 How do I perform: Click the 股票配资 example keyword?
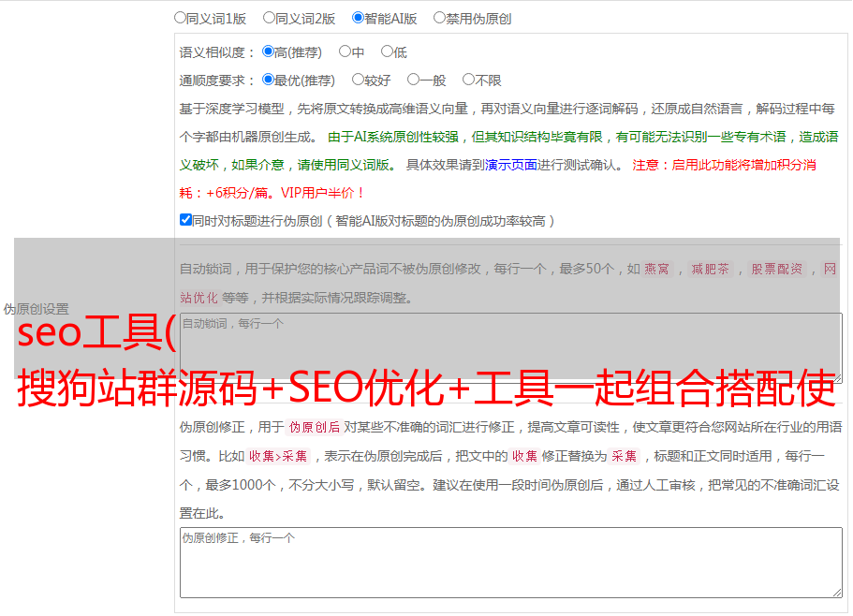tap(777, 269)
